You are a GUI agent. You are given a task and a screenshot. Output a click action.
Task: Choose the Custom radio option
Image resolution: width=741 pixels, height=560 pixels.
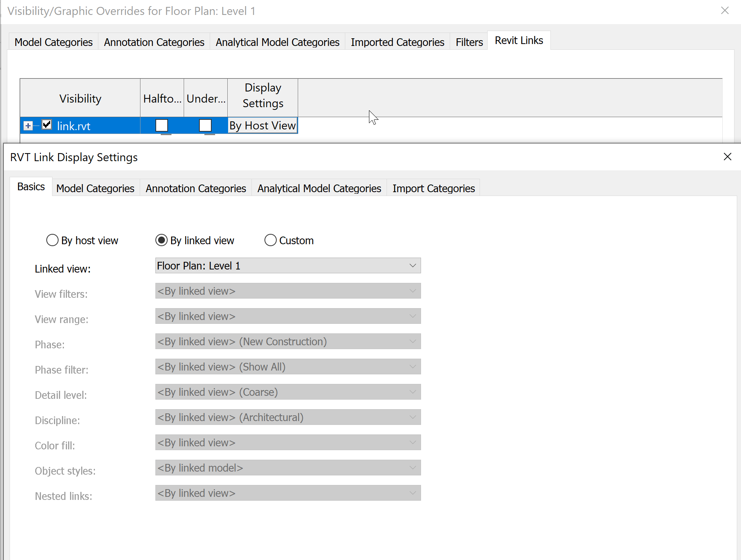tap(270, 240)
